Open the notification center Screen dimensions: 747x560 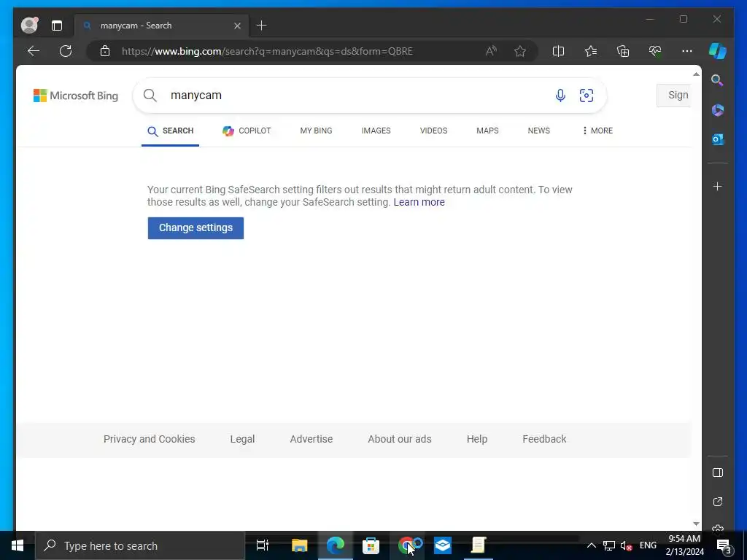[724, 546]
